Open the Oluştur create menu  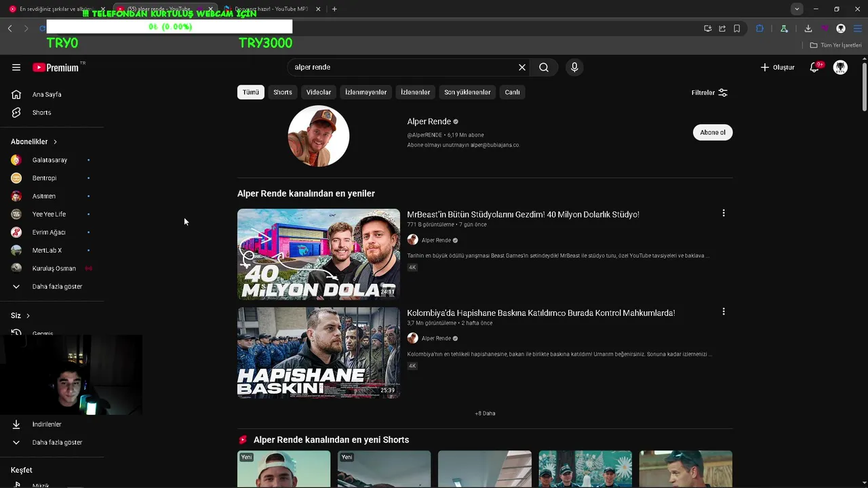click(777, 67)
